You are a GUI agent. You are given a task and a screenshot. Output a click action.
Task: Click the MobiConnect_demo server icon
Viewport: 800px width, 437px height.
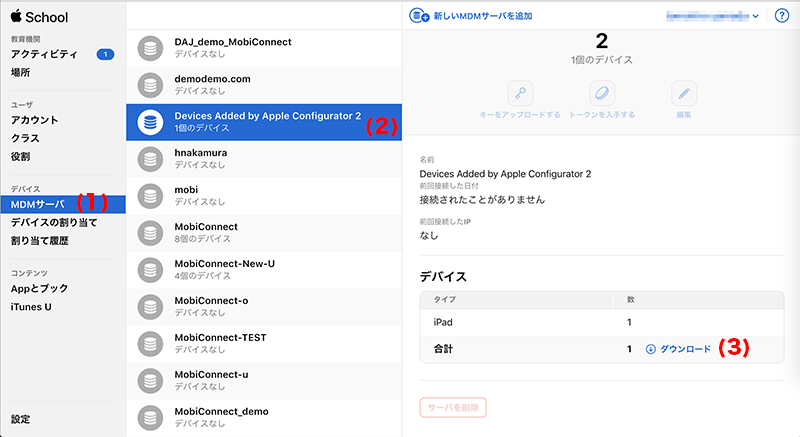pos(151,418)
